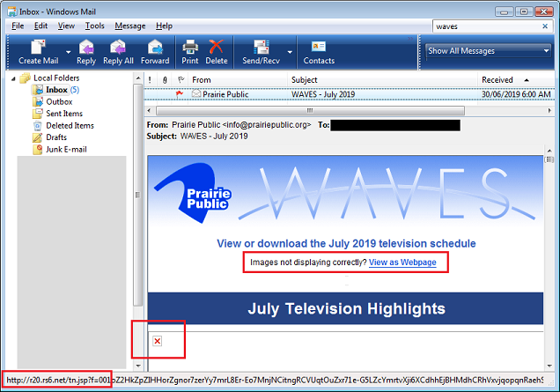Click the Junk E-mail folder icon
The width and height of the screenshot is (560, 392).
coord(38,150)
